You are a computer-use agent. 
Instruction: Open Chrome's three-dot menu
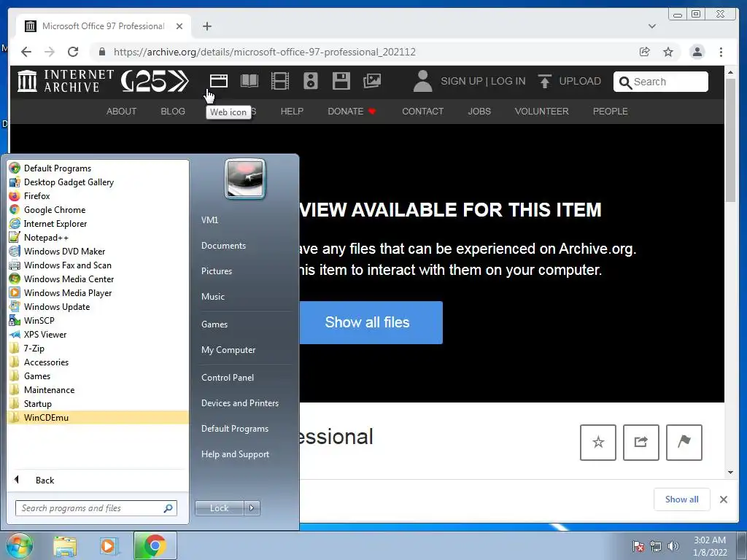click(x=721, y=52)
